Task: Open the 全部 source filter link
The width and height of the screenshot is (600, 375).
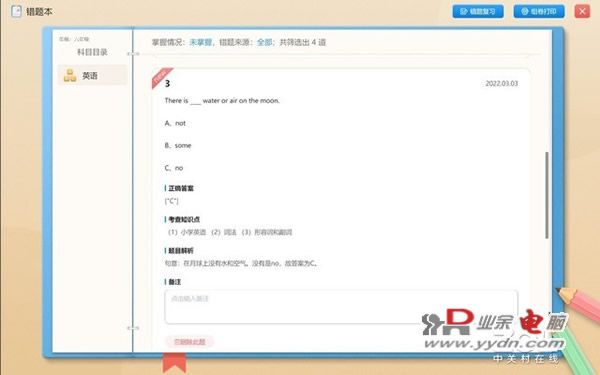Action: 264,42
